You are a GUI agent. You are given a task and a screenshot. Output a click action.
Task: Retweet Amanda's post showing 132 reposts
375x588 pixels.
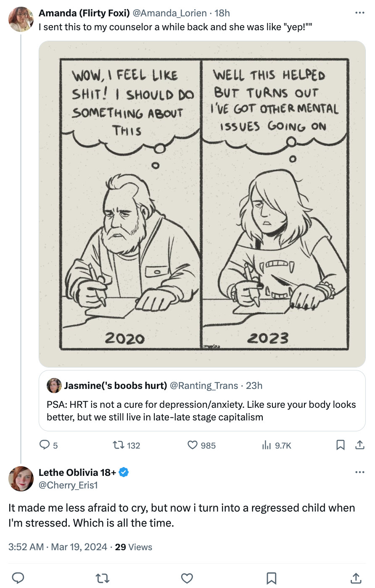118,445
